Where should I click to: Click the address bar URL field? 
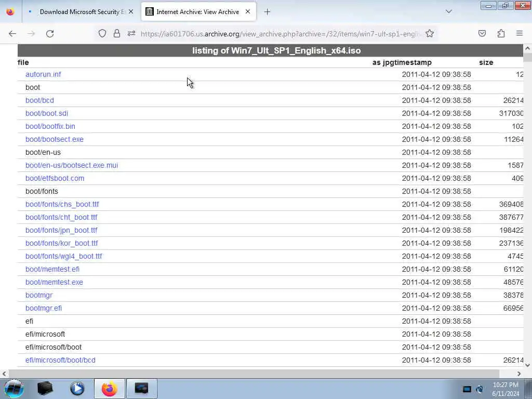280,34
